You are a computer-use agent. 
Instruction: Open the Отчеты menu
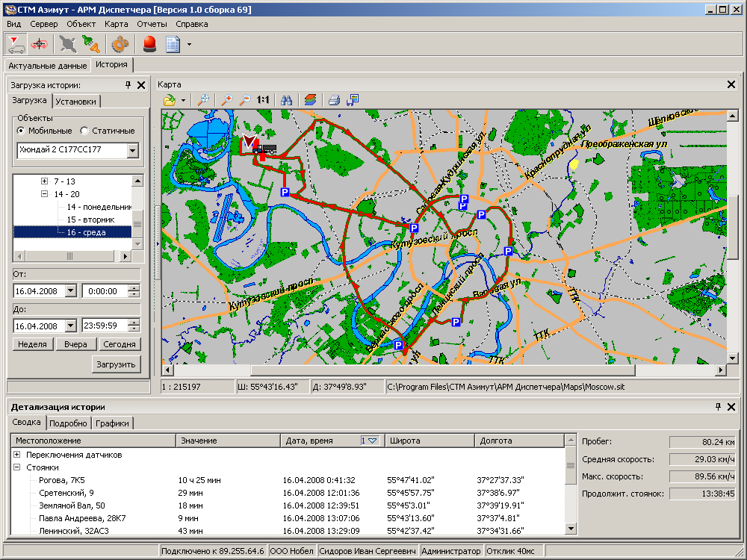pyautogui.click(x=152, y=24)
